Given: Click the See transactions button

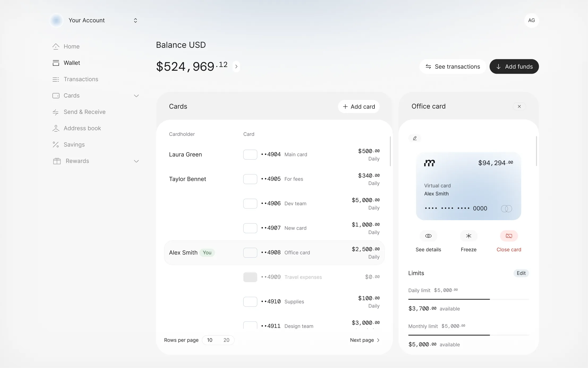Looking at the screenshot, I should coord(453,66).
